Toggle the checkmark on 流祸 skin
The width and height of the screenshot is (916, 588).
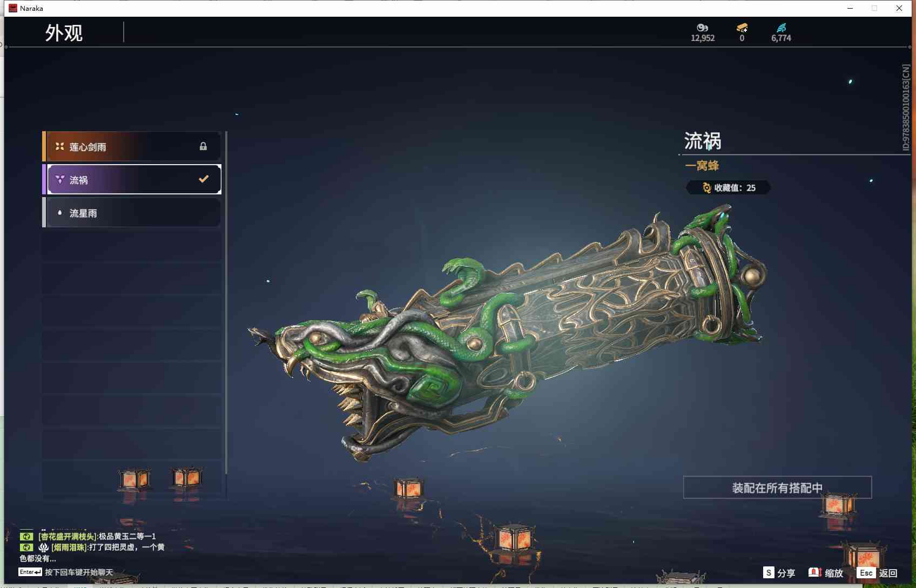click(x=204, y=179)
